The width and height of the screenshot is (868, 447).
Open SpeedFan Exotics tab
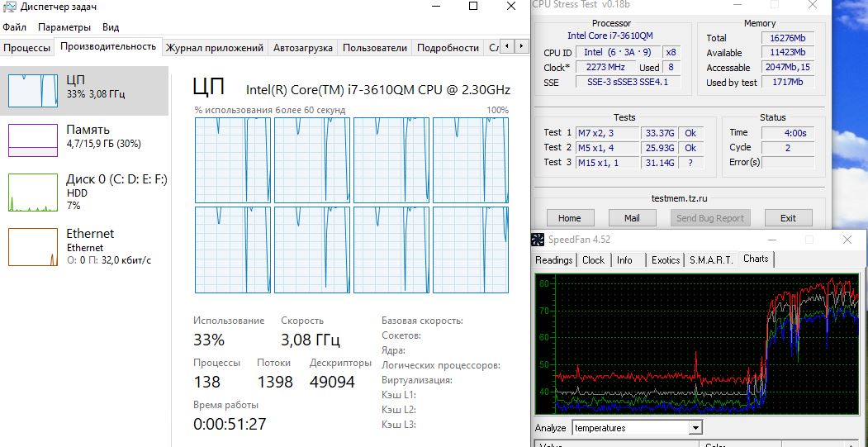(666, 260)
